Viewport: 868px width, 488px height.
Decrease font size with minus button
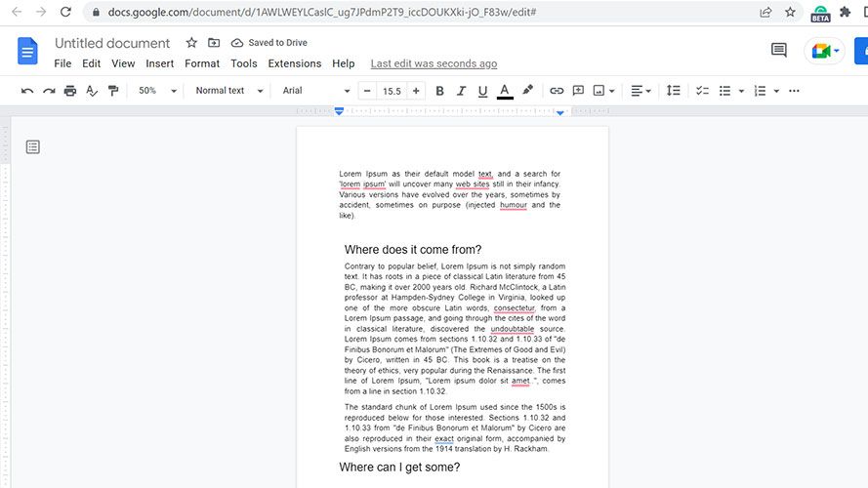(x=367, y=91)
